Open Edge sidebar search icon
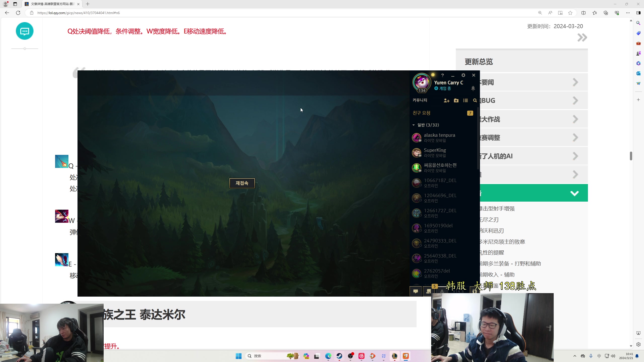The width and height of the screenshot is (644, 362). pos(638,23)
